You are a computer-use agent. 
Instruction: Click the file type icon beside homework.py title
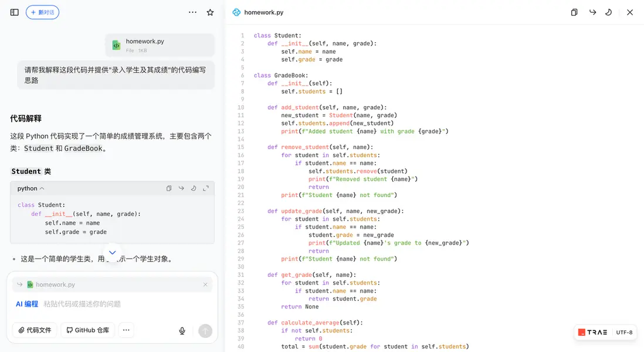coord(236,12)
